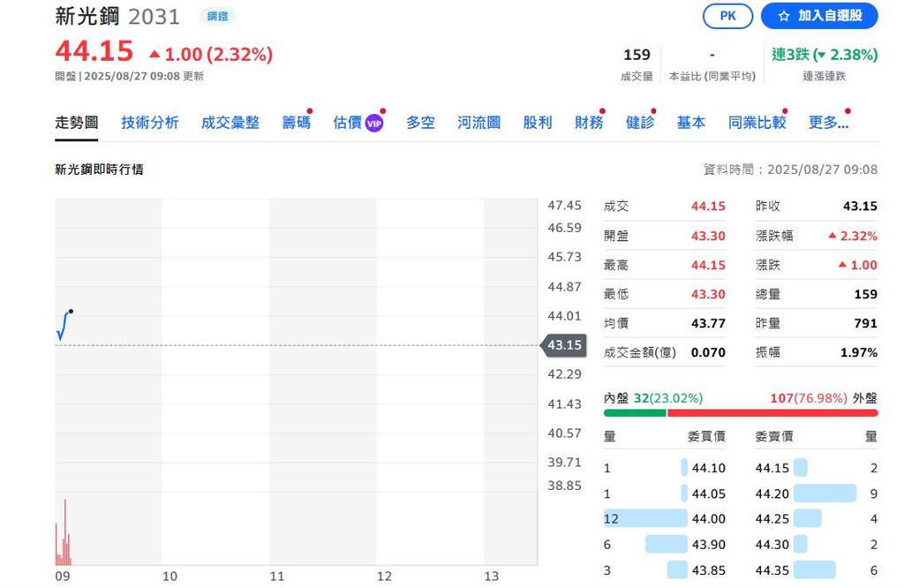Click the 11 hour label on chart axis

(276, 577)
